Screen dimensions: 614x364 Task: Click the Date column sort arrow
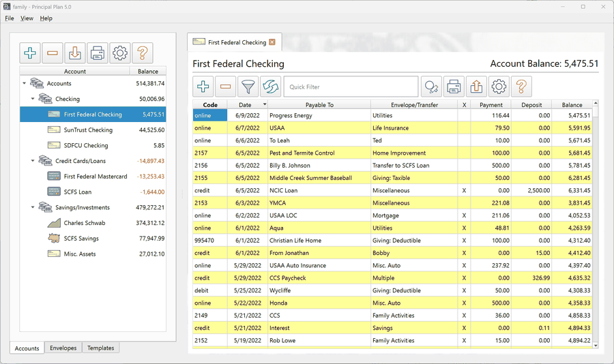point(265,104)
